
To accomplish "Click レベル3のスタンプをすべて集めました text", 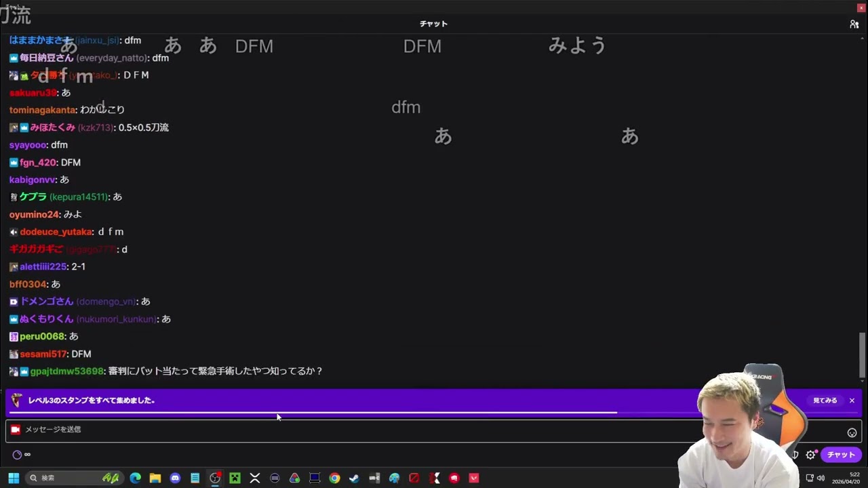I will (92, 401).
